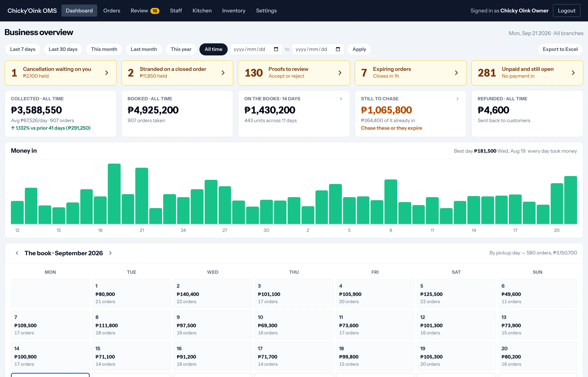Select September 4 cell with ₱105,900

[x=375, y=293]
